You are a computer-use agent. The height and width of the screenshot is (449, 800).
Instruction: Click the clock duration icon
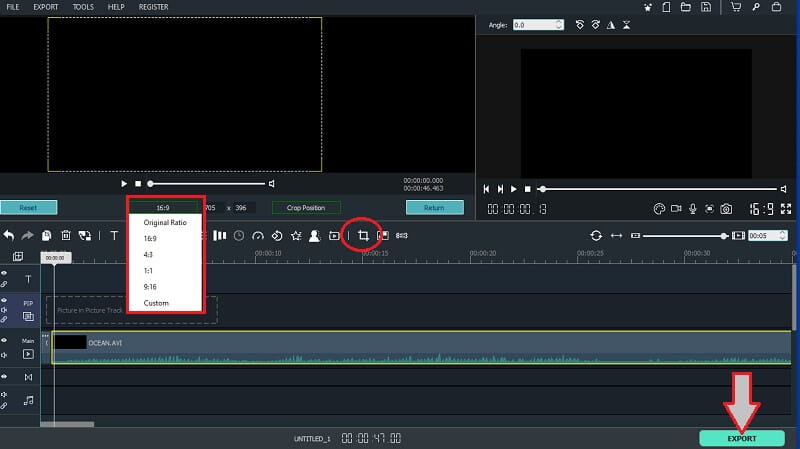[x=239, y=235]
